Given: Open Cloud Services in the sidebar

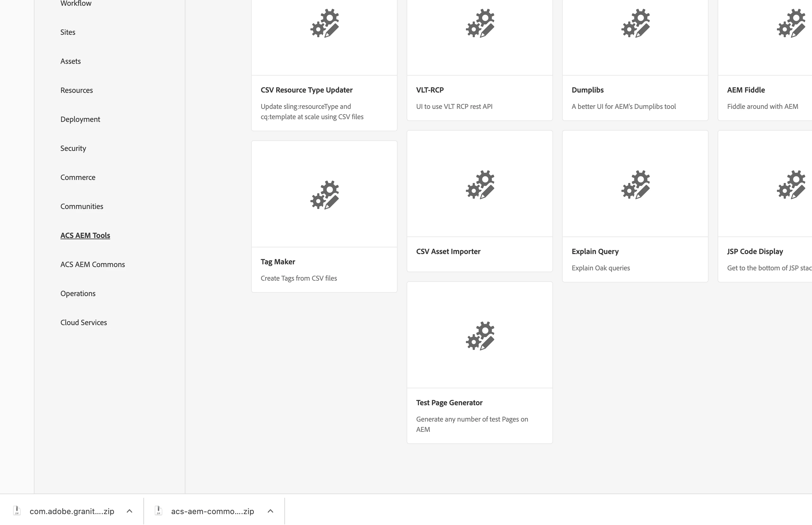Looking at the screenshot, I should (x=83, y=322).
